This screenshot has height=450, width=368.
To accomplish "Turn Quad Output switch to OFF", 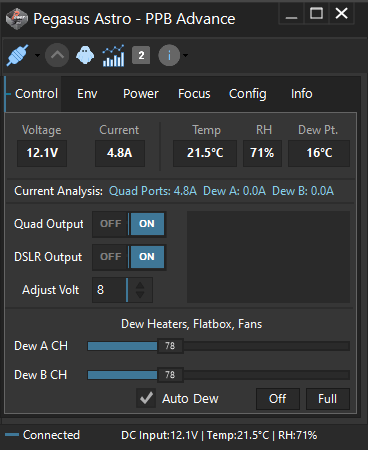I will [110, 224].
